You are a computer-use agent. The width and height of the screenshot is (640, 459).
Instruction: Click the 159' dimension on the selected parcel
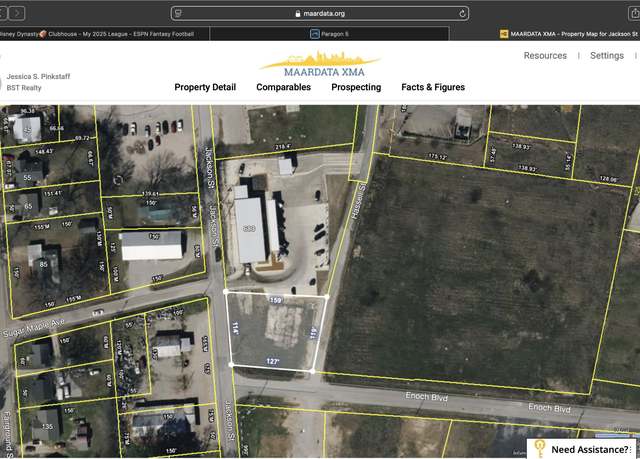[x=276, y=300]
